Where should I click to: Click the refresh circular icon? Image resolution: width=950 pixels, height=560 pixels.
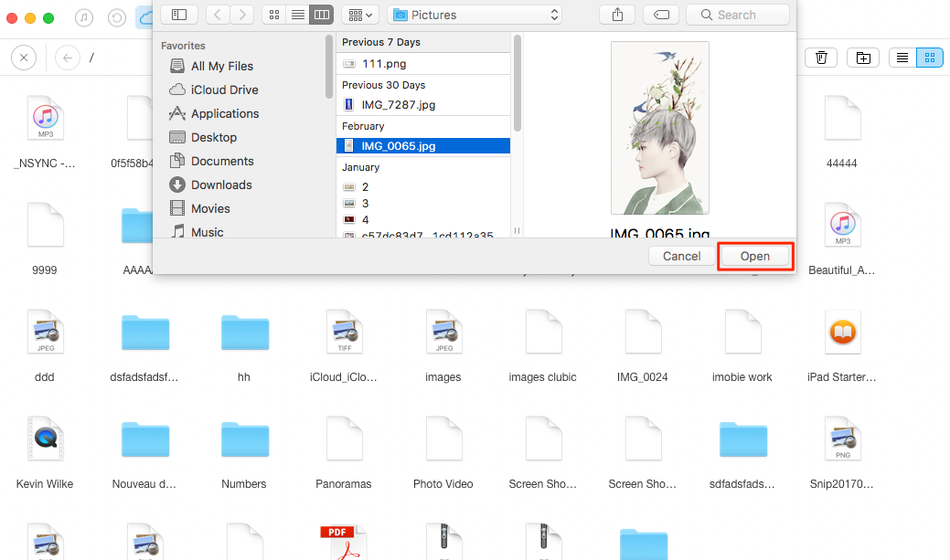[x=117, y=17]
